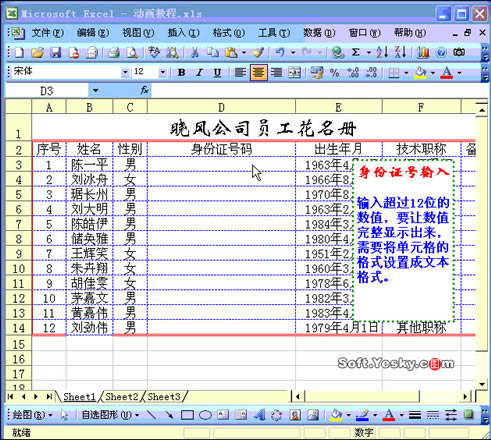491x440 pixels.
Task: Open the 格式(O) menu
Action: coord(229,33)
